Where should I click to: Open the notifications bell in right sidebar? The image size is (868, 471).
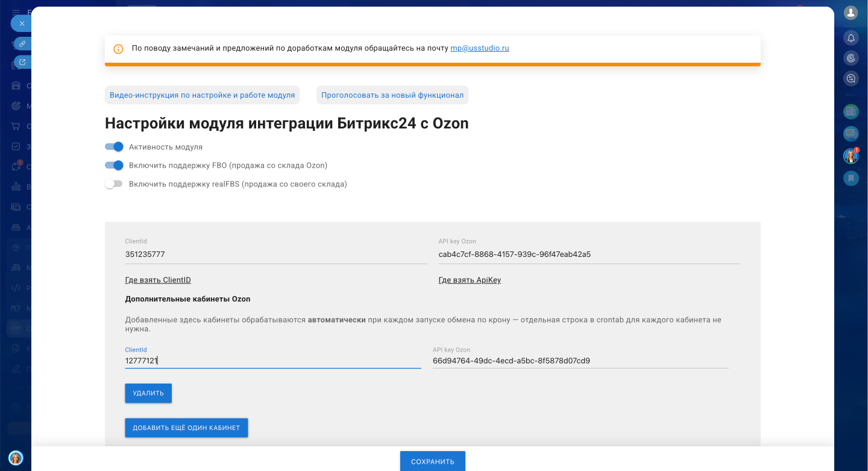click(x=851, y=38)
